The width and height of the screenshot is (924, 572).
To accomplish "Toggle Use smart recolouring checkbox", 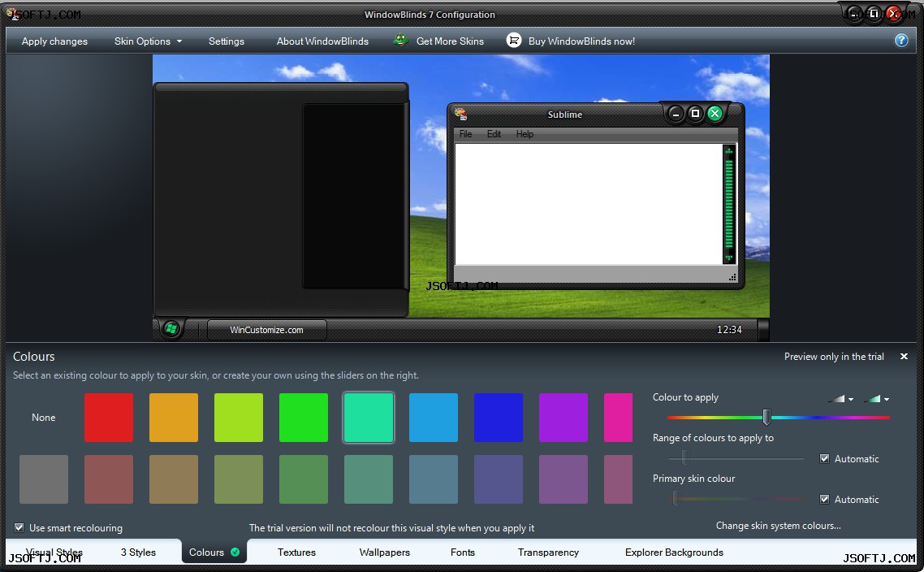I will click(x=19, y=528).
